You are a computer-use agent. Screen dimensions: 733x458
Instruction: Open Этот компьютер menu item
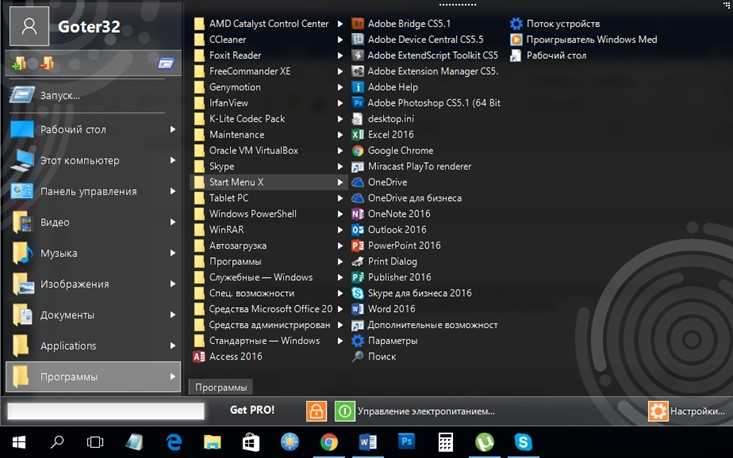point(93,160)
